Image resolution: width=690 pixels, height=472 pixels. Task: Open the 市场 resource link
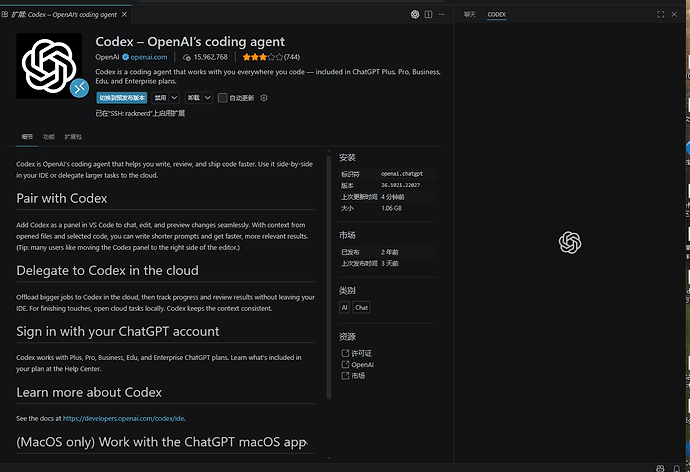358,376
